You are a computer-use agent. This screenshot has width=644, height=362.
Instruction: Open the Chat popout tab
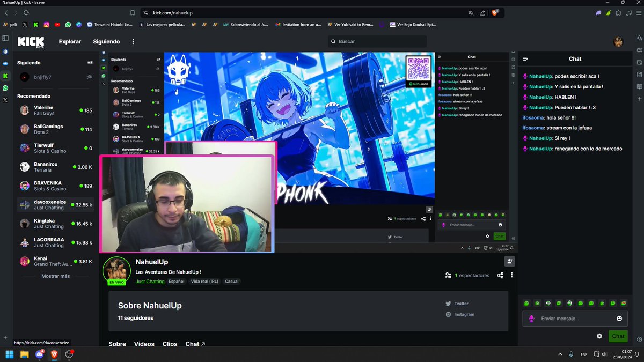click(x=195, y=344)
